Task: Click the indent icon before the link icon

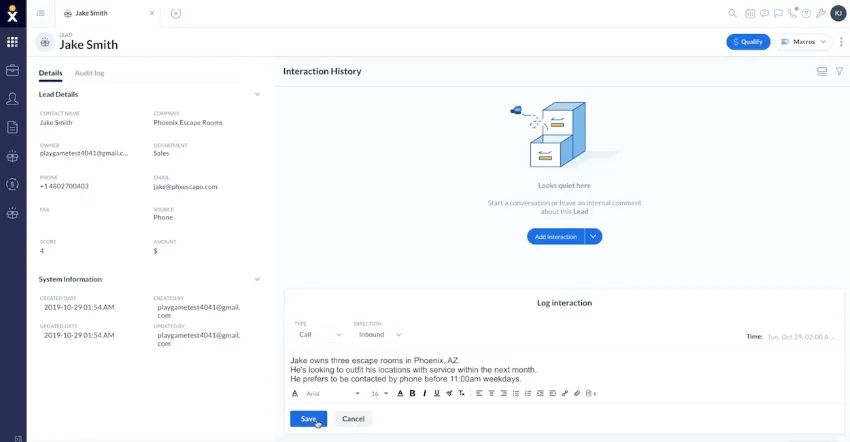Action: pyautogui.click(x=552, y=393)
